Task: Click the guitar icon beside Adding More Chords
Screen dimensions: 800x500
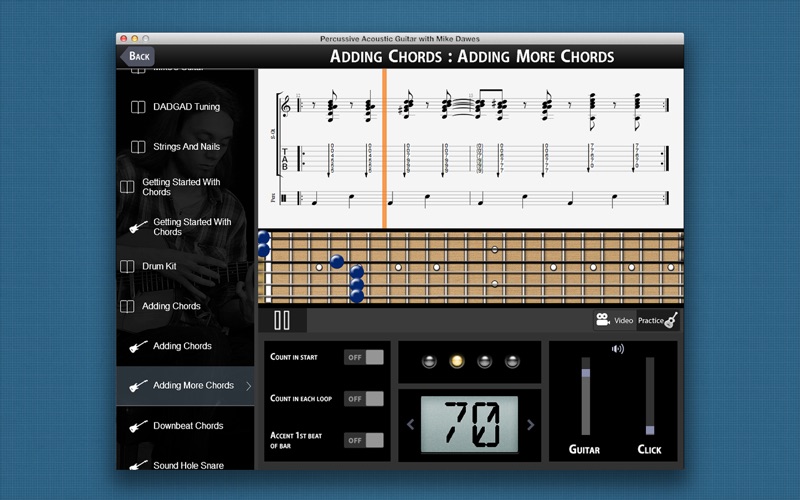Action: coord(138,386)
